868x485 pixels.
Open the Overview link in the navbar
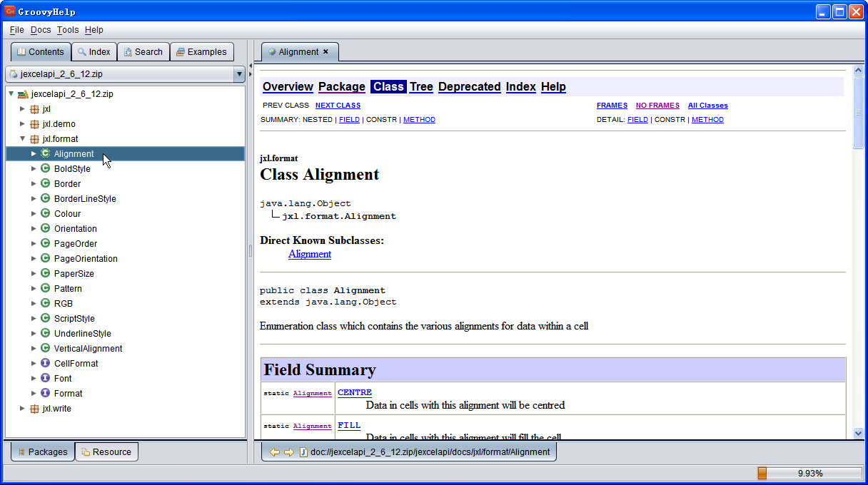(x=288, y=86)
